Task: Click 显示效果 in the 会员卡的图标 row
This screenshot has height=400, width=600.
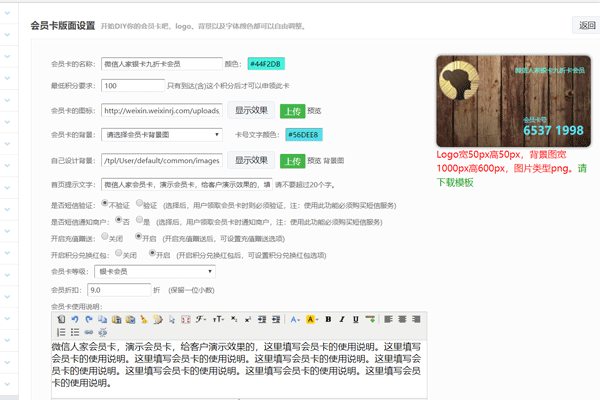Action: coord(251,110)
